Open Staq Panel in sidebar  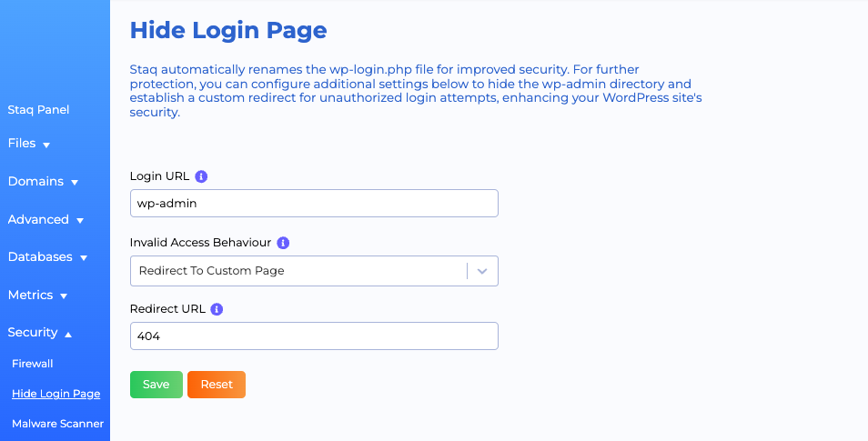[x=38, y=110]
